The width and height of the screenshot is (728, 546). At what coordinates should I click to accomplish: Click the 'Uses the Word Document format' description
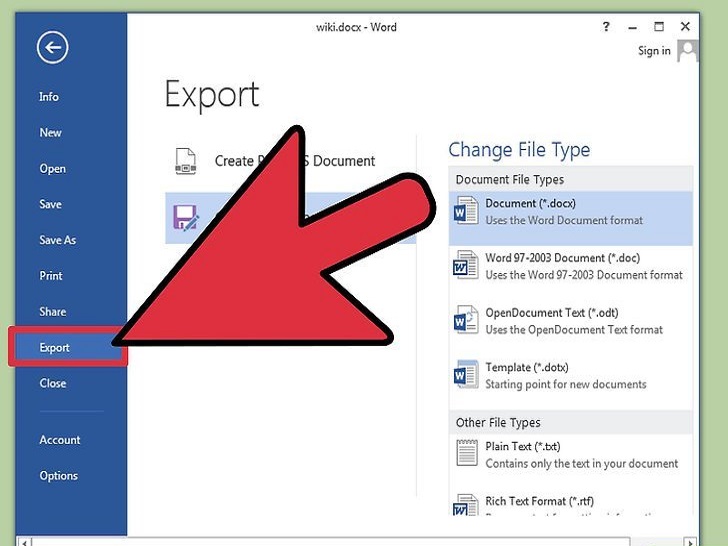tap(564, 220)
